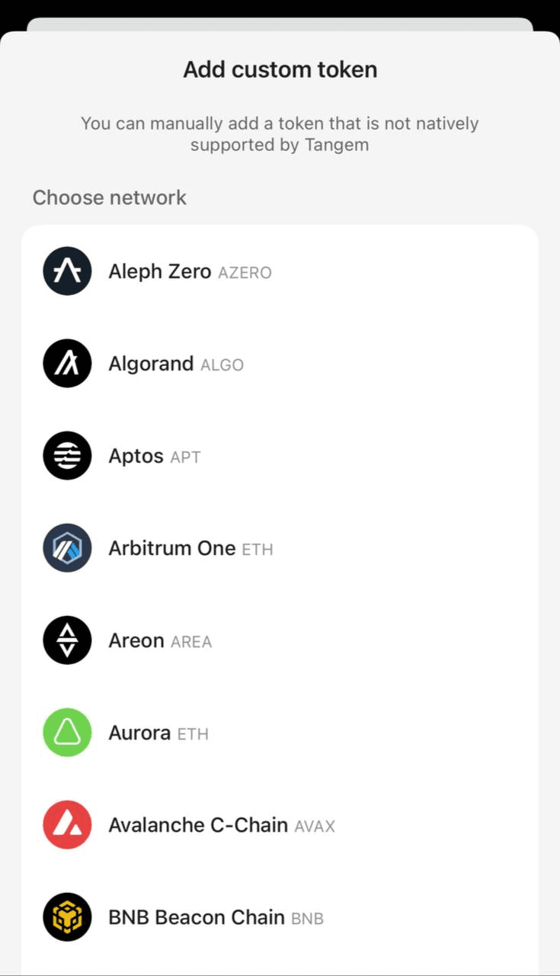Screen dimensions: 560x976
Task: Choose Arbitrum One network row
Action: 280,548
